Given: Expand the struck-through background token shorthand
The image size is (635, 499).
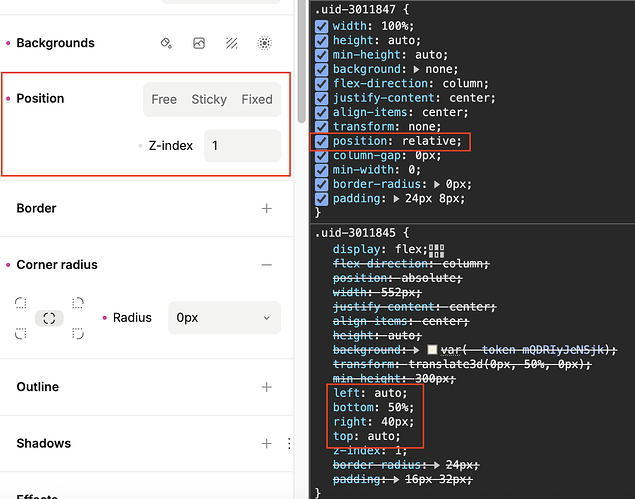Looking at the screenshot, I should click(416, 350).
